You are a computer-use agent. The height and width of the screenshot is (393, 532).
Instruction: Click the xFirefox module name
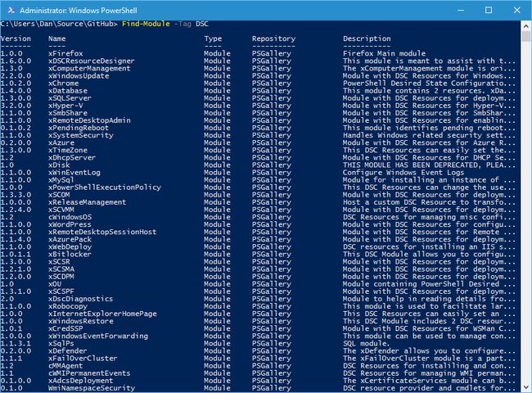pos(65,53)
